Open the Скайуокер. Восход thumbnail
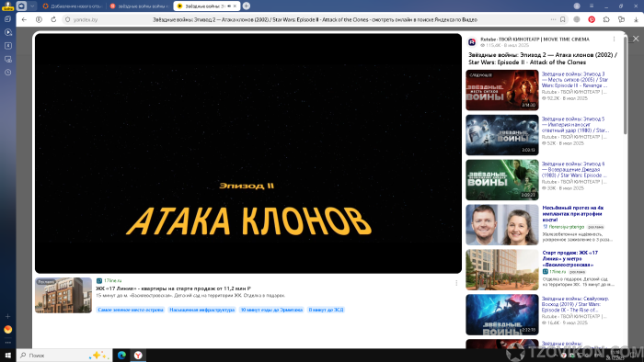644x362 pixels. coord(502,314)
